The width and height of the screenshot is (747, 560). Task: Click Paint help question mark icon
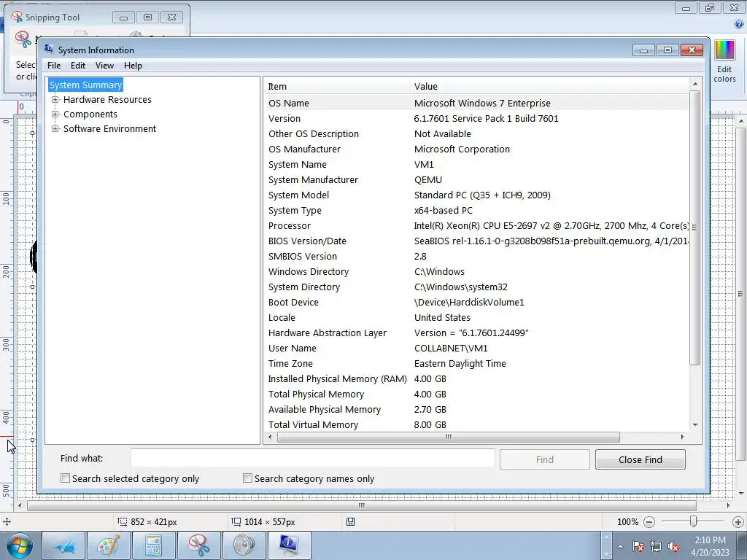(739, 24)
